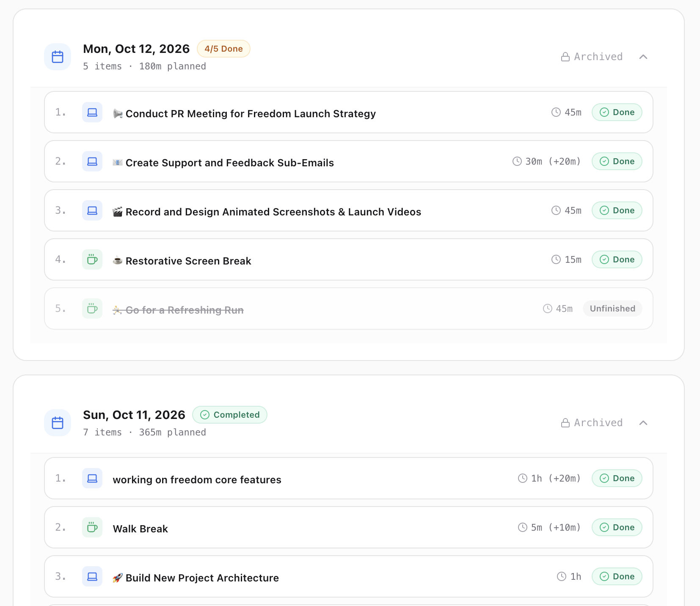The width and height of the screenshot is (700, 606).
Task: Click Done status on freedom core features
Action: point(617,478)
